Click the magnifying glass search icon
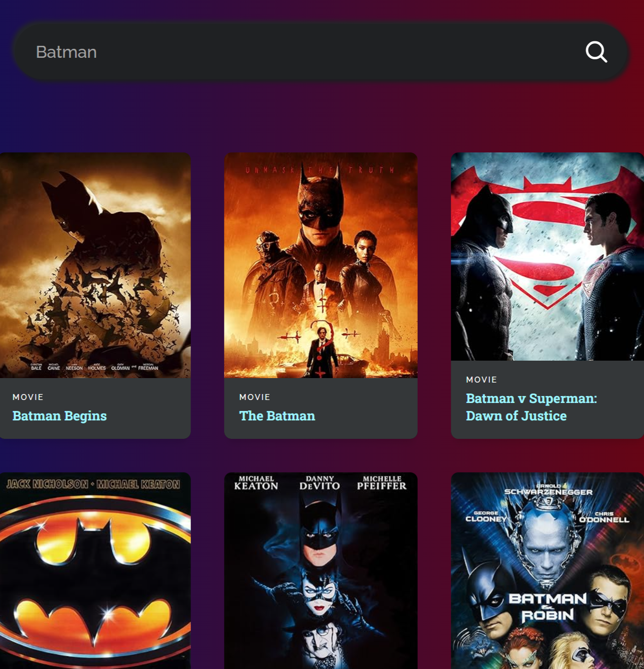Viewport: 644px width, 669px height. coord(596,52)
